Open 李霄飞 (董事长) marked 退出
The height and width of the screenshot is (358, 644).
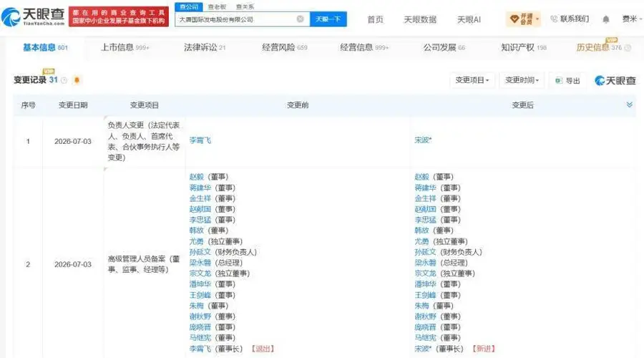pos(200,349)
